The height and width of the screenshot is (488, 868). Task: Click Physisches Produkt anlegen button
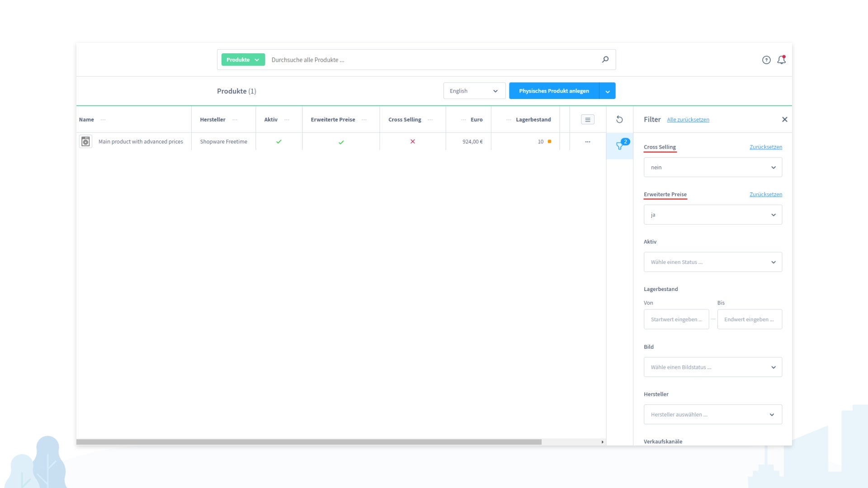[554, 91]
